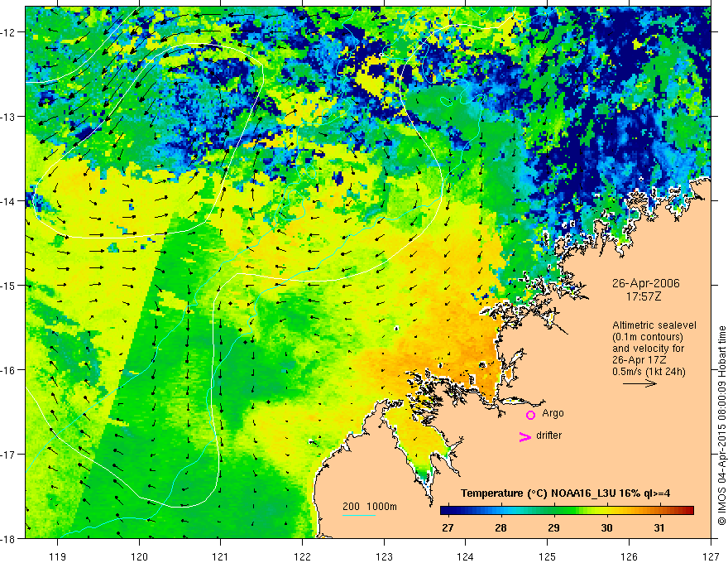Click the longitude axis label '124'
728x563 pixels.
(x=466, y=556)
